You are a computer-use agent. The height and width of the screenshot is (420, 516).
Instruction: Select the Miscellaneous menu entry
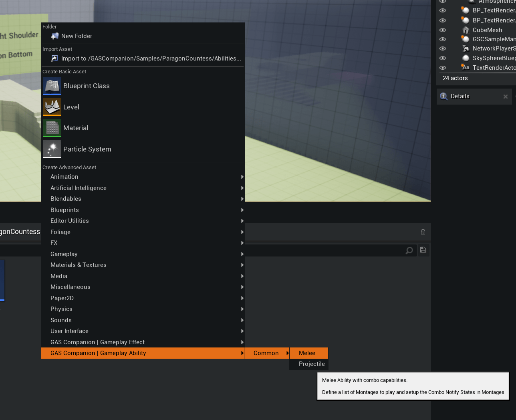pos(143,287)
